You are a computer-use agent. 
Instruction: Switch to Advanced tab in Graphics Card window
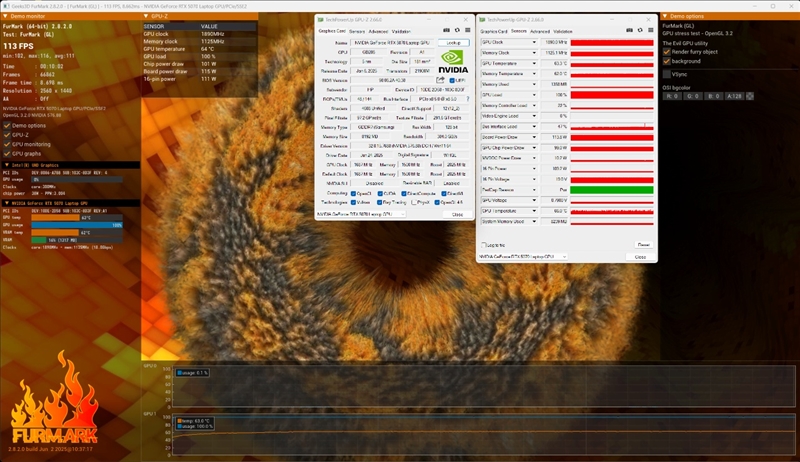pyautogui.click(x=378, y=31)
